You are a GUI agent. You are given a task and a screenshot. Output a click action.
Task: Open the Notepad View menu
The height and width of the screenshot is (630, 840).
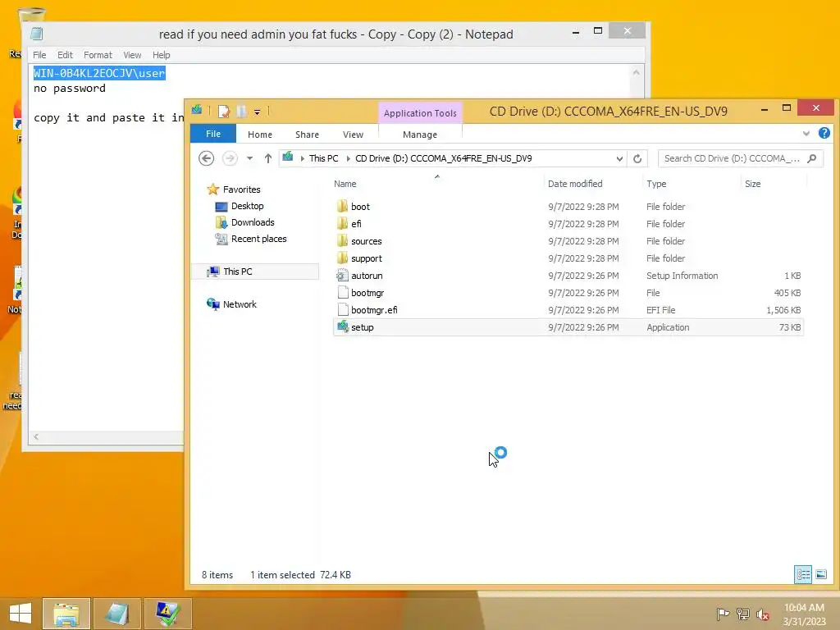(x=132, y=55)
